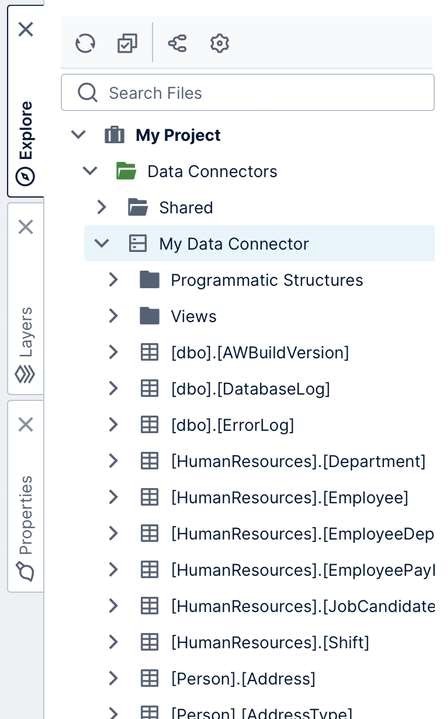This screenshot has width=448, height=719.
Task: Open the settings gear in Explore toolbar
Action: pyautogui.click(x=220, y=44)
